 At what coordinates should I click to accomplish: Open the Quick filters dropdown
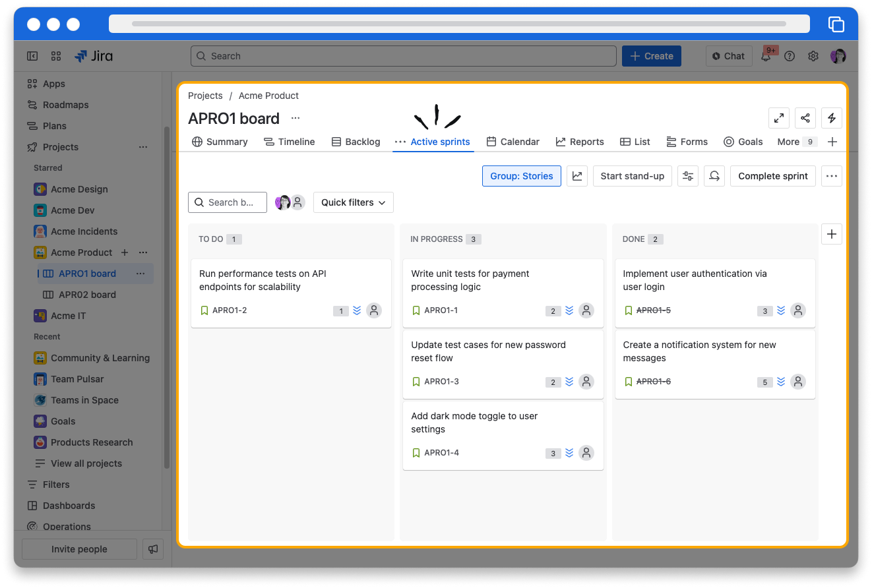coord(354,202)
